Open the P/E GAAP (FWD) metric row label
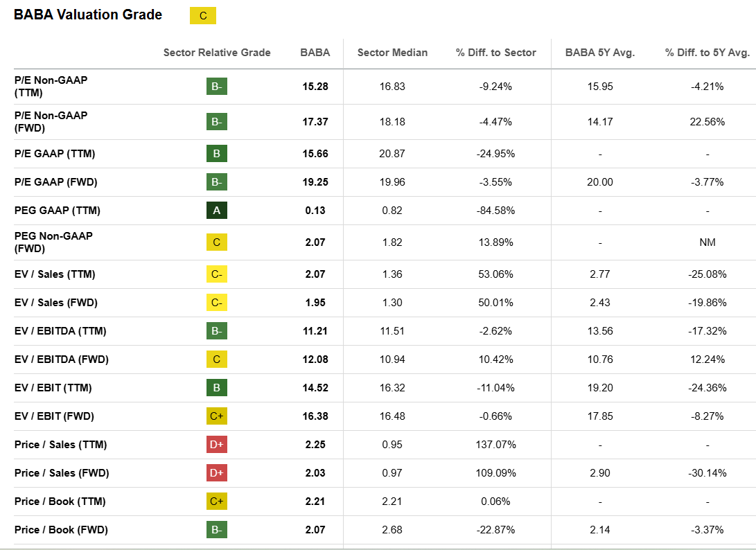 [x=56, y=182]
